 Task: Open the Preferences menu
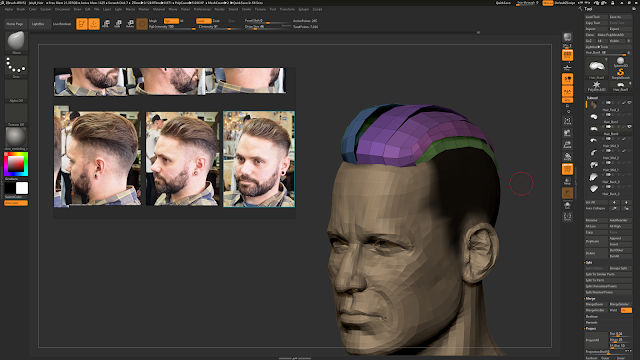202,9
